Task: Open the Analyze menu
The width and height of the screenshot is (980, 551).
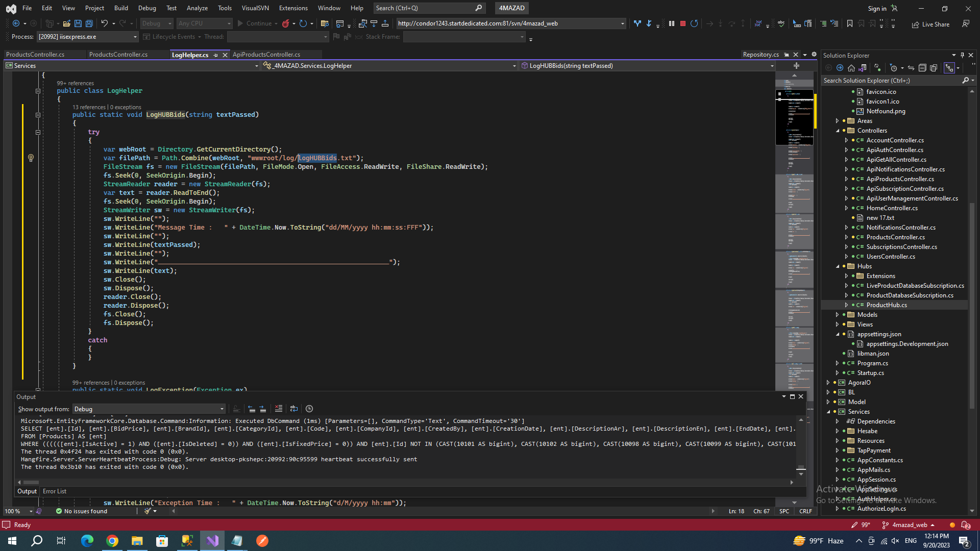Action: [x=197, y=8]
